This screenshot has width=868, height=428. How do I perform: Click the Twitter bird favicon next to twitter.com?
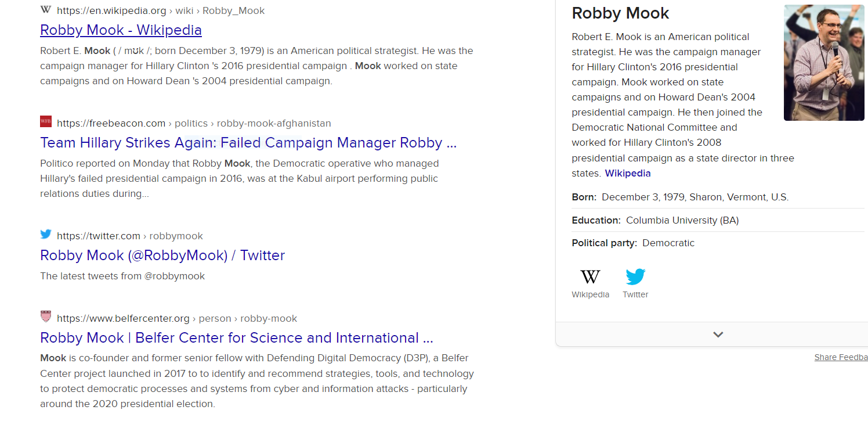tap(46, 234)
